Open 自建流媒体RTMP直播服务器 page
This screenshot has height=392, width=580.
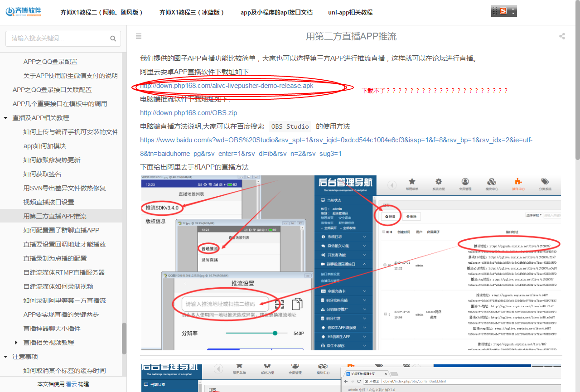pos(64,272)
